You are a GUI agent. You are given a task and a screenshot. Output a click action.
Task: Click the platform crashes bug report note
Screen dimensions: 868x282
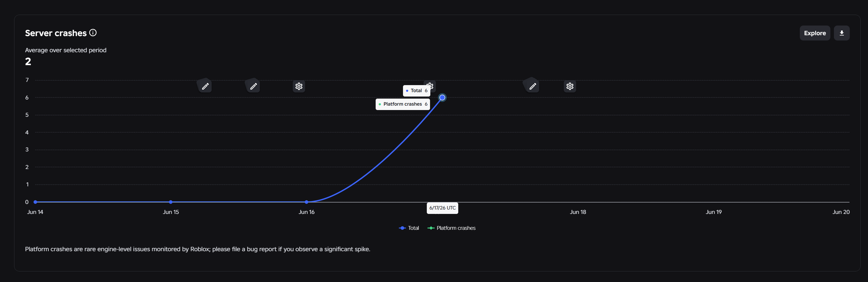[198, 249]
